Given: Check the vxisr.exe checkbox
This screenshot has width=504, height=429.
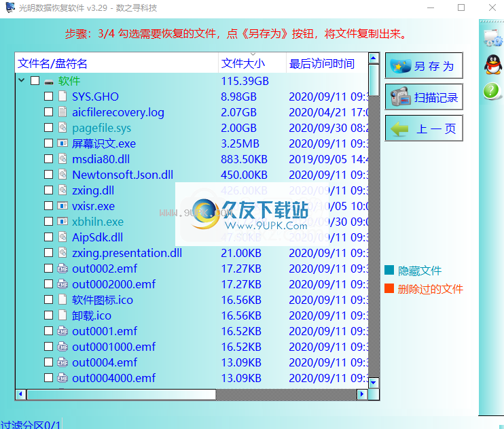Looking at the screenshot, I should 48,205.
